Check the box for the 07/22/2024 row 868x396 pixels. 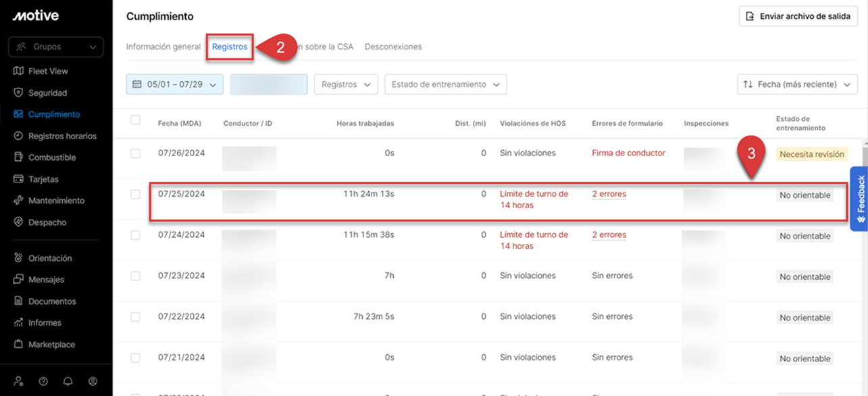click(135, 317)
